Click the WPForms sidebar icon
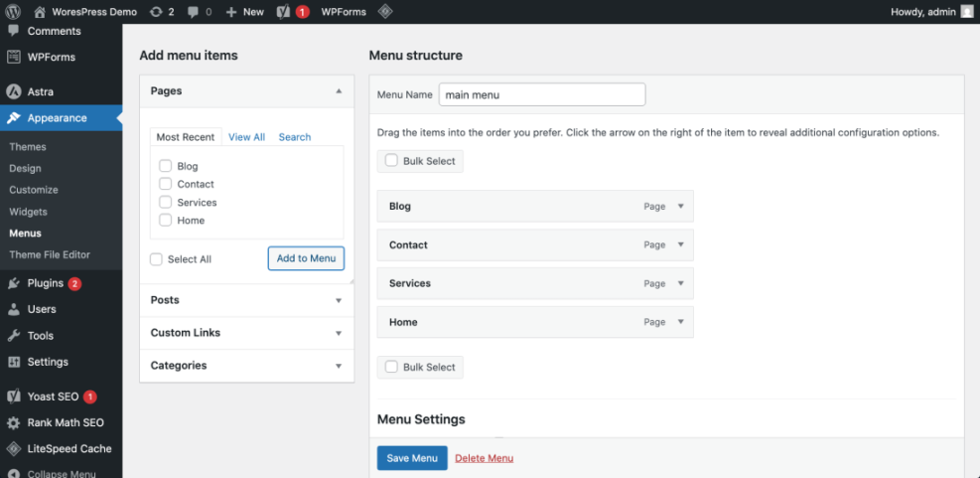The width and height of the screenshot is (980, 478). tap(13, 57)
